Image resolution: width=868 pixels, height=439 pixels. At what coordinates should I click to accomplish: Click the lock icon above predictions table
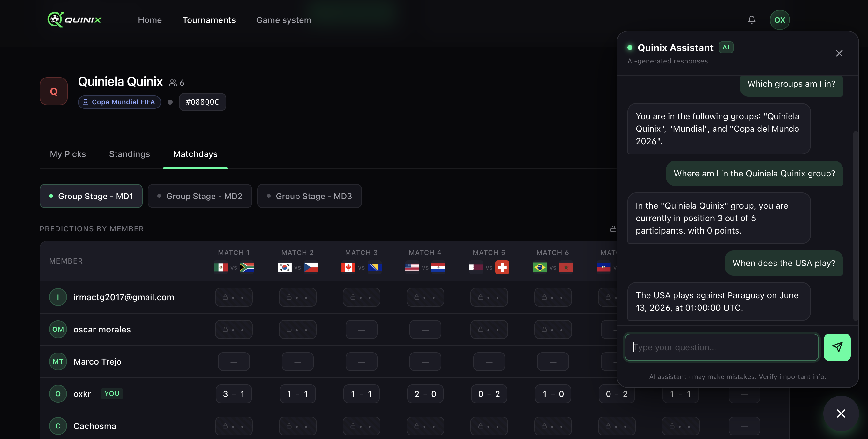[613, 229]
